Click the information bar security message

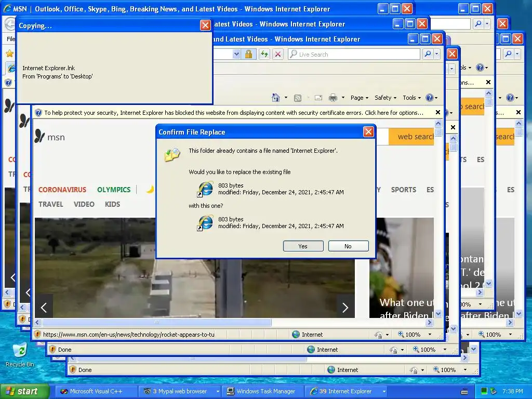[233, 113]
